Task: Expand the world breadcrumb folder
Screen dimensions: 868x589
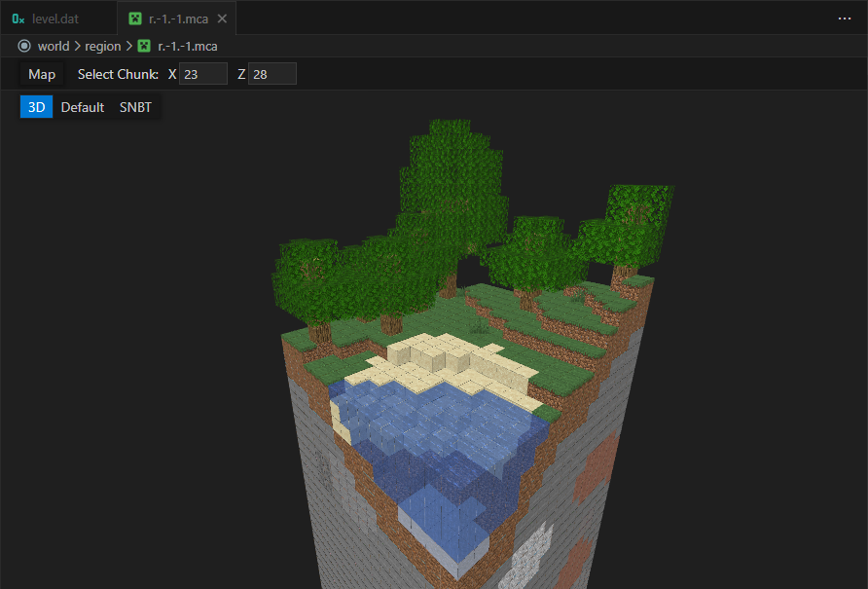Action: click(x=54, y=46)
